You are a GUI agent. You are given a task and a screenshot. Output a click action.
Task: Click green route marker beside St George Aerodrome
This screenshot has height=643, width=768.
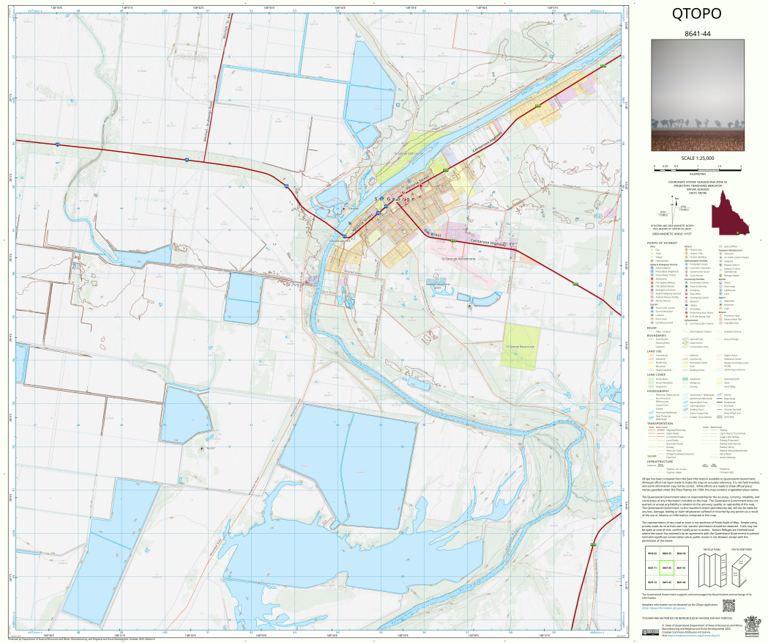coord(454,241)
